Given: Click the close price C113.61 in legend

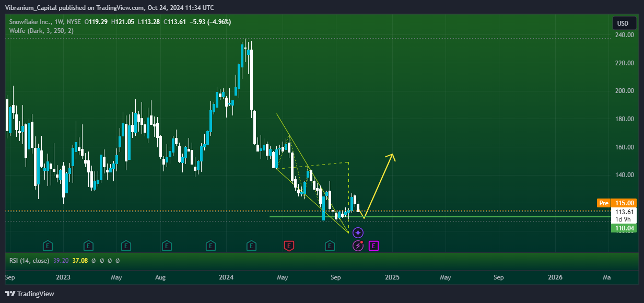Looking at the screenshot, I should coord(175,22).
